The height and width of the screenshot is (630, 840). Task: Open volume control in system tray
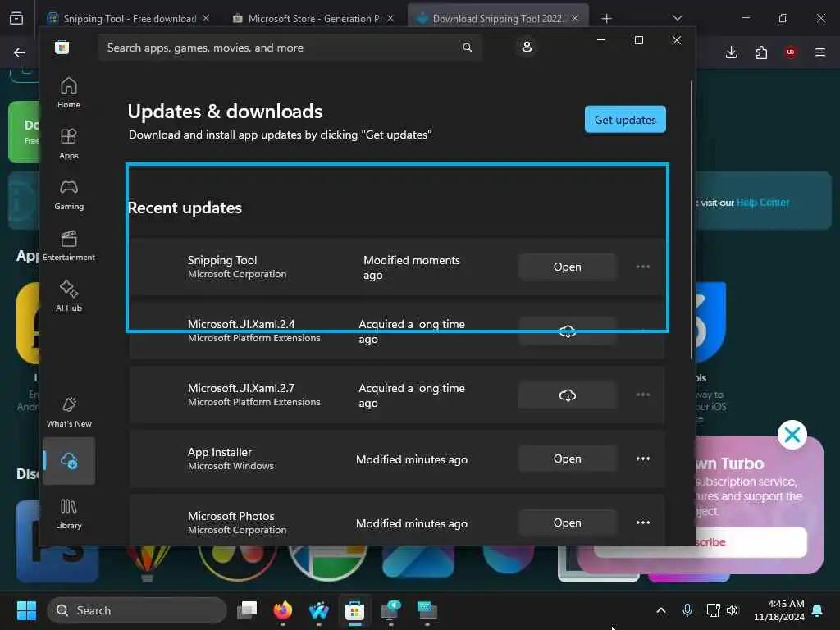[x=733, y=610]
